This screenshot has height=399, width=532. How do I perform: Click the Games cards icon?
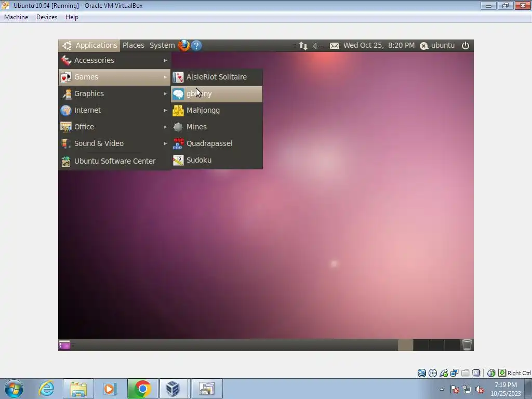66,77
